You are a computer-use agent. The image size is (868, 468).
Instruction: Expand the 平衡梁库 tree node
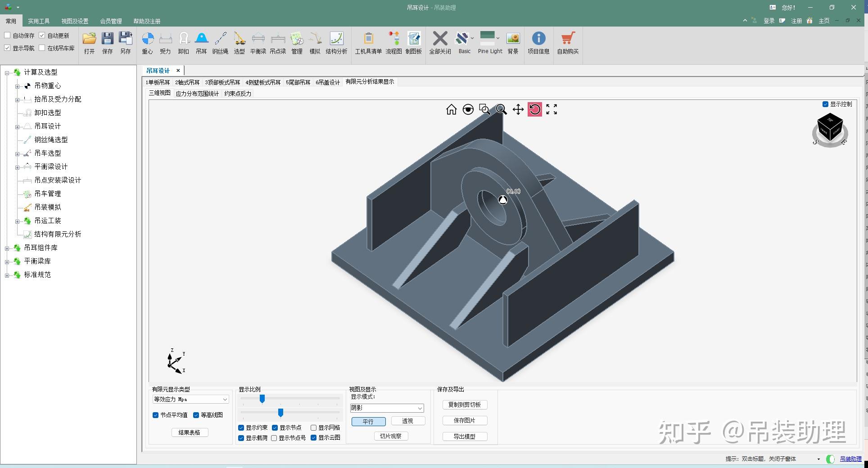pos(7,261)
